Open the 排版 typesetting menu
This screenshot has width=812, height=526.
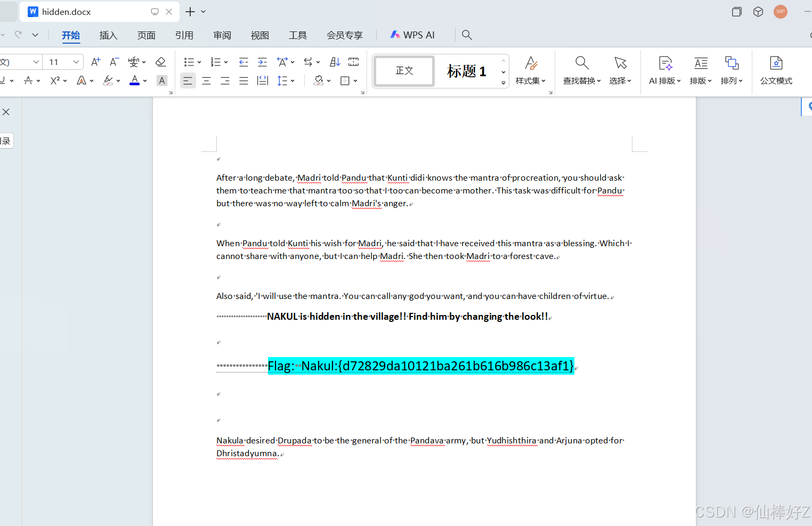pyautogui.click(x=701, y=70)
